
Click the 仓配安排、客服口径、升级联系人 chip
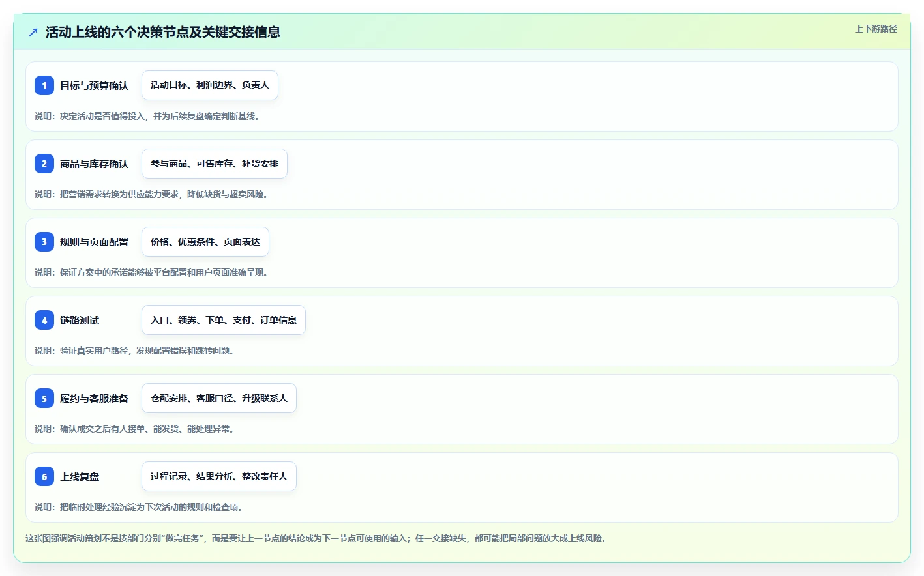tap(219, 398)
